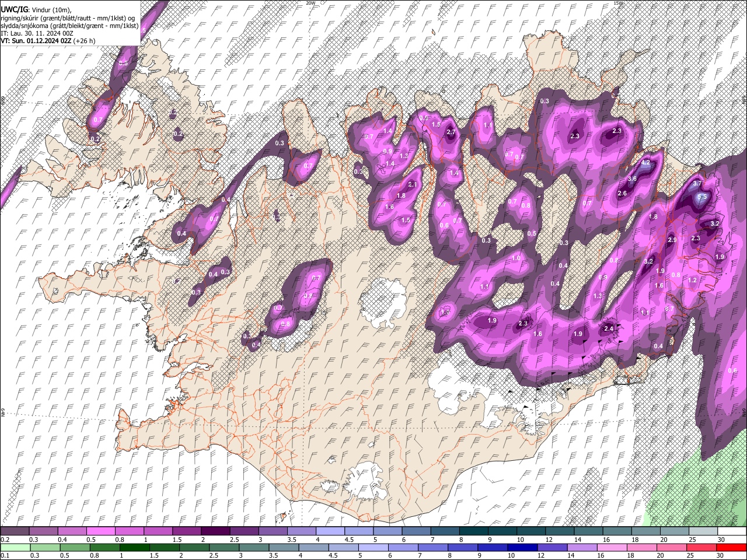747x560 pixels.
Task: Click the 1.6 value beside the 1.8 value
Action: click(389, 207)
